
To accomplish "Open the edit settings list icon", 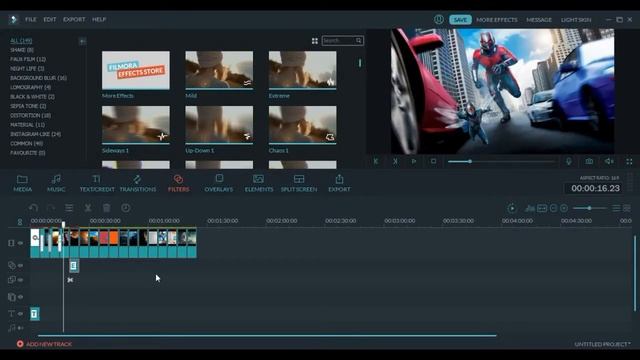I will (x=69, y=208).
